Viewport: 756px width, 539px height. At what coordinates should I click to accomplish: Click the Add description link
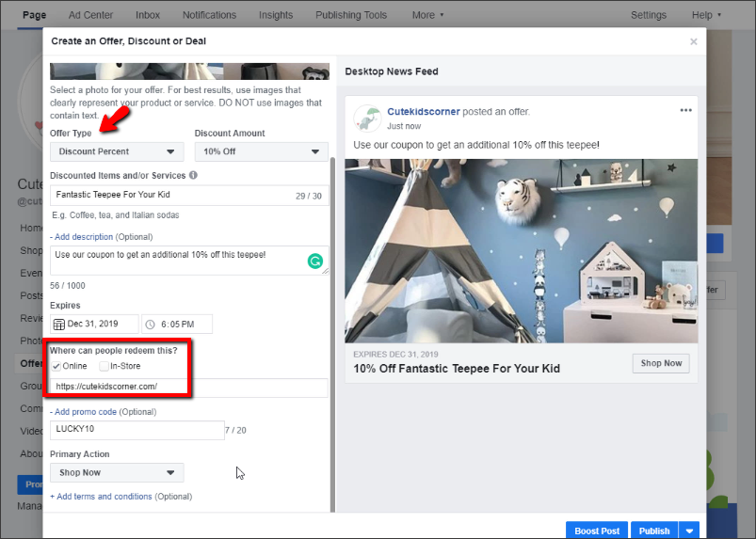[82, 237]
